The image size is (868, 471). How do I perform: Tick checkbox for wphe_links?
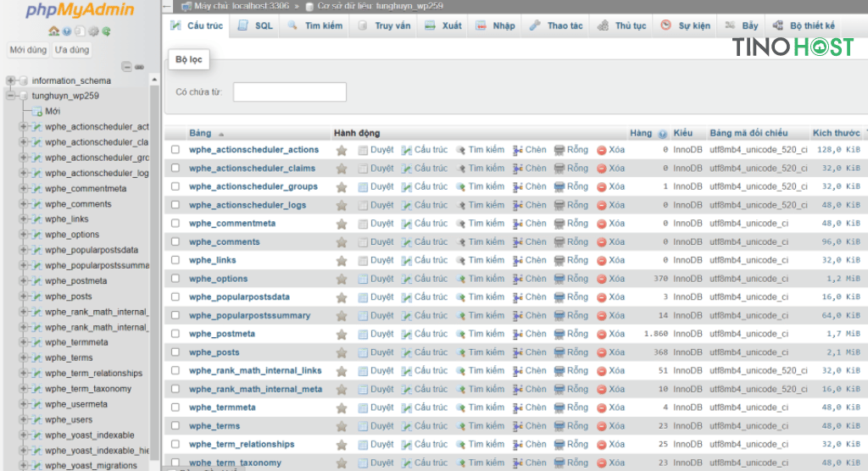click(x=175, y=259)
